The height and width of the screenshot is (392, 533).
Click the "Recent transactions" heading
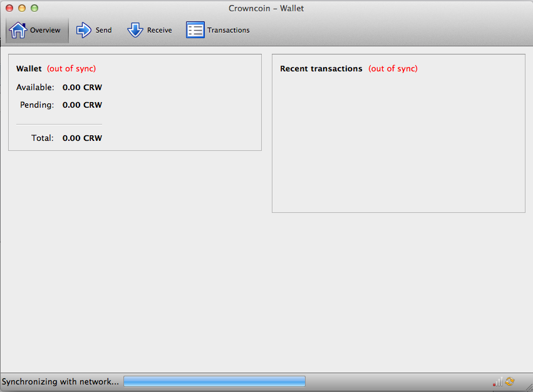point(321,69)
